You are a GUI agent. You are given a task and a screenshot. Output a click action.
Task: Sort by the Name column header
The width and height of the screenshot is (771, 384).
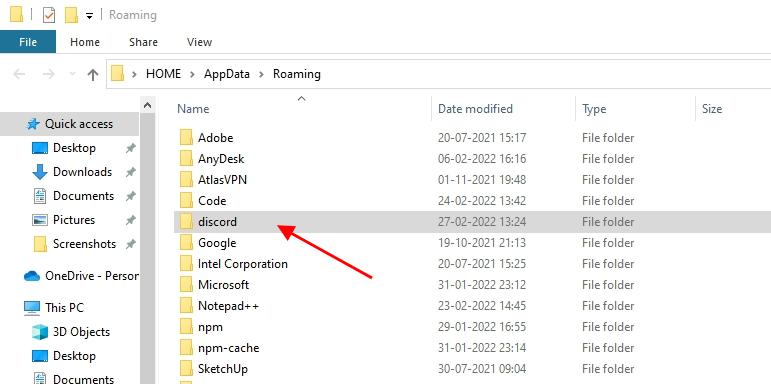[193, 109]
